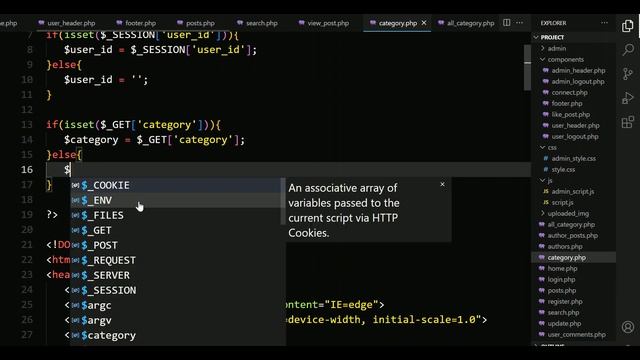The image size is (640, 360).
Task: Click the split editor icon
Action: pyautogui.click(x=507, y=23)
